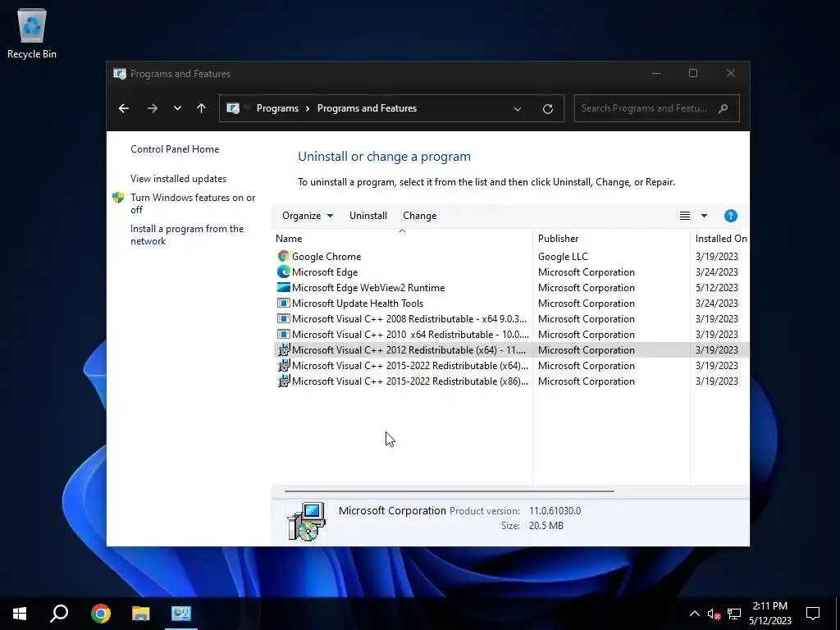The image size is (840, 630).
Task: Click the Visual C++ 2015-2022 (x64) icon
Action: pos(283,365)
